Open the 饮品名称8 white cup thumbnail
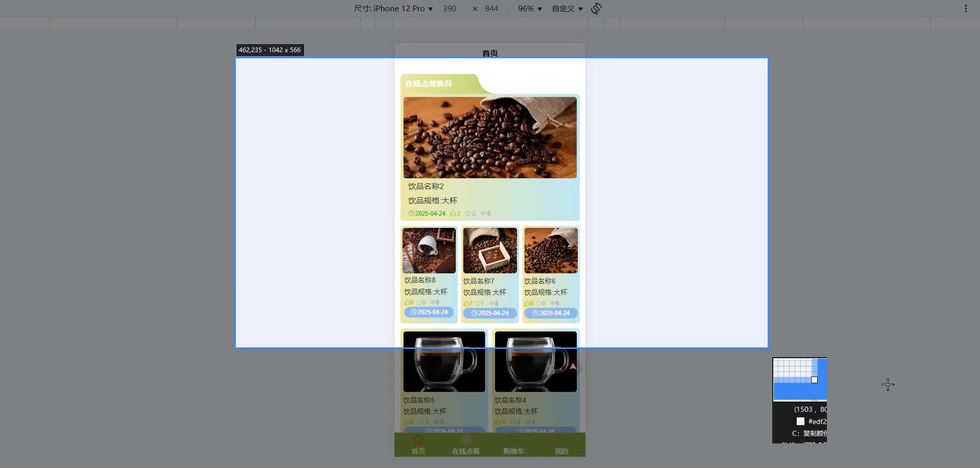Screen dimensions: 980x468 (429, 250)
